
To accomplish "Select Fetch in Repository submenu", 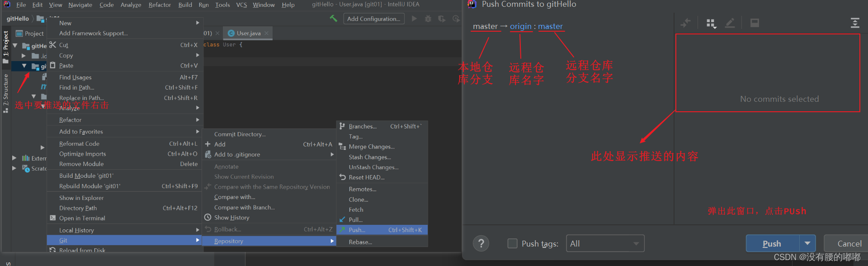I will (382, 209).
